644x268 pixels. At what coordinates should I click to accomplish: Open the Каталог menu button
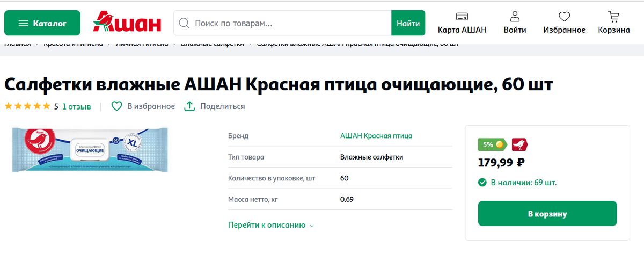(x=42, y=23)
